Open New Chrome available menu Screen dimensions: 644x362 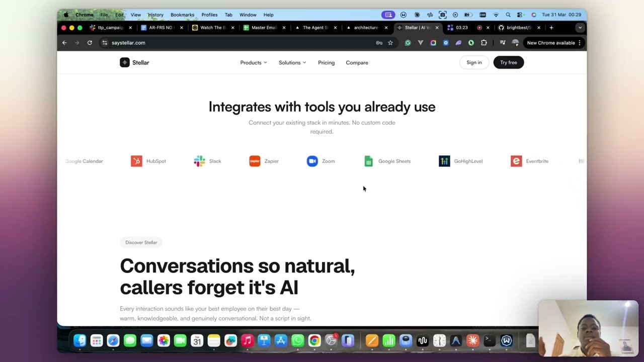(x=554, y=43)
